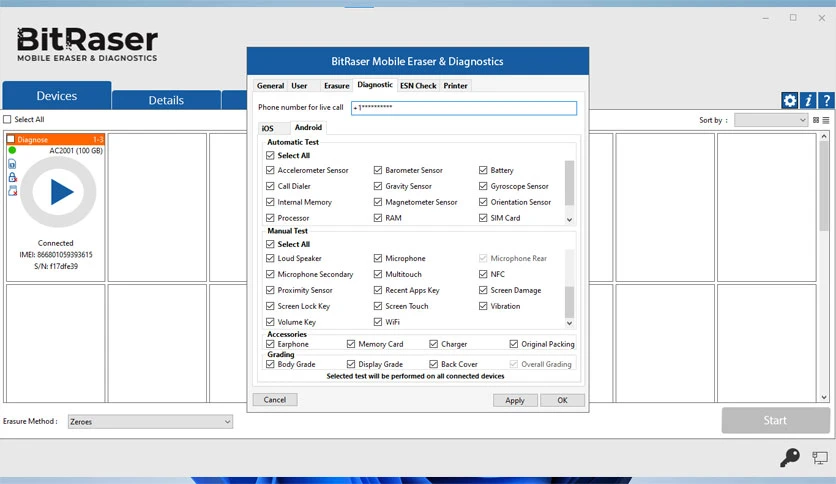This screenshot has width=836, height=484.
Task: Toggle Body Grade checkbox
Action: point(270,364)
